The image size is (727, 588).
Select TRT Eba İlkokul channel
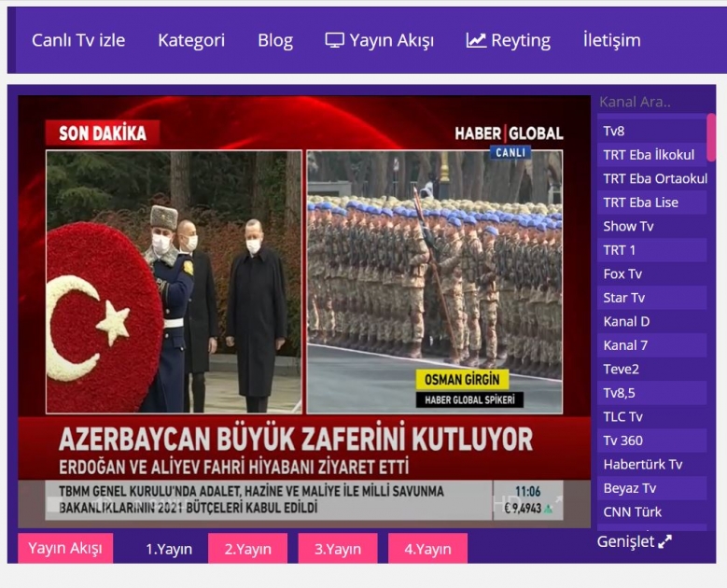(x=651, y=155)
